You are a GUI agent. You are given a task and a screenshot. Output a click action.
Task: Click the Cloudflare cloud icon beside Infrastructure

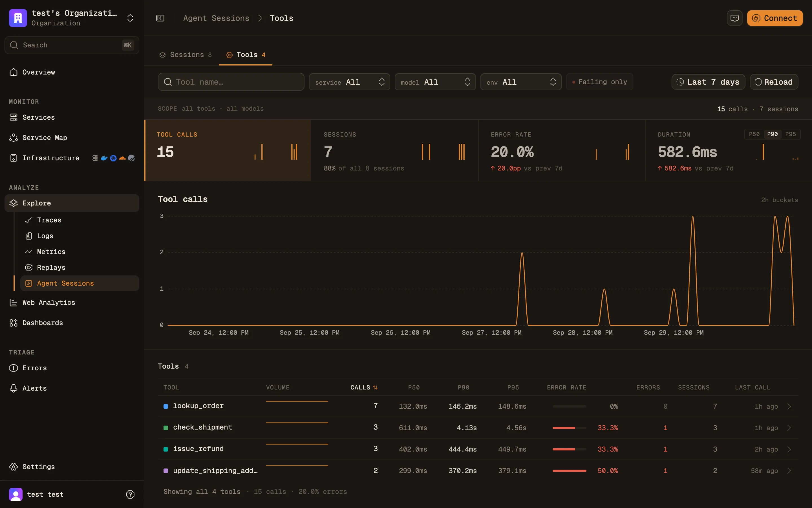click(122, 158)
